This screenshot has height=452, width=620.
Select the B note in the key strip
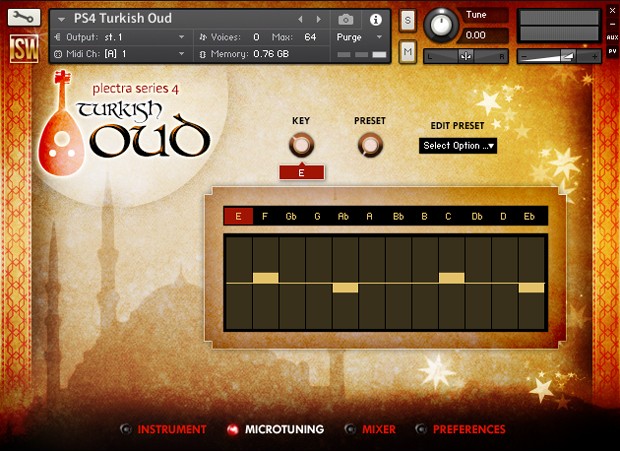coord(424,216)
